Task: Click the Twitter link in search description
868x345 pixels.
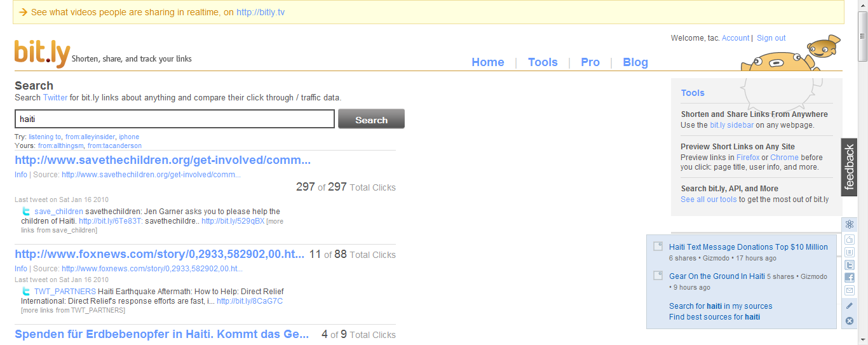Action: tap(55, 98)
